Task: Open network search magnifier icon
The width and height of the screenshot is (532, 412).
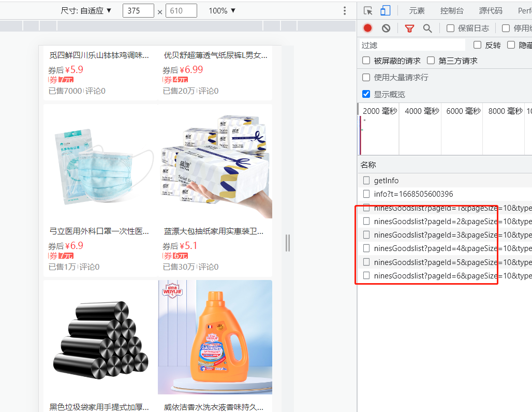Action: 427,28
